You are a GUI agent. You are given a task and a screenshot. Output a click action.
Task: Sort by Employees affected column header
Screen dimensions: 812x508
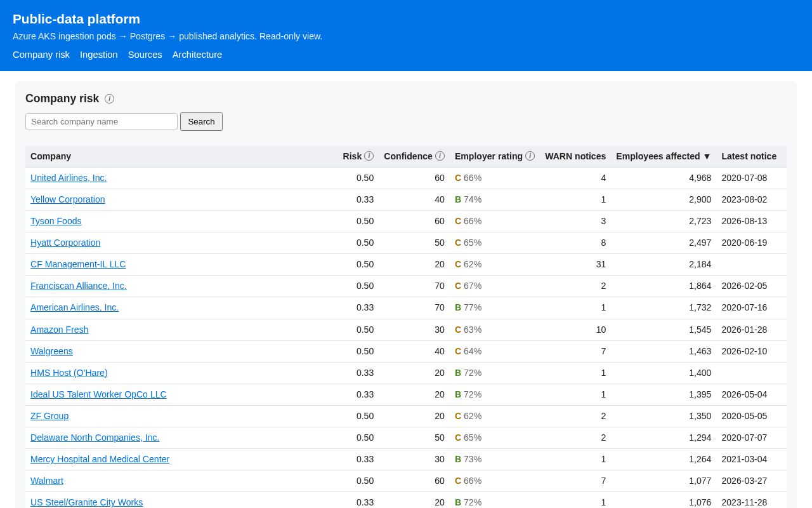[x=664, y=156]
